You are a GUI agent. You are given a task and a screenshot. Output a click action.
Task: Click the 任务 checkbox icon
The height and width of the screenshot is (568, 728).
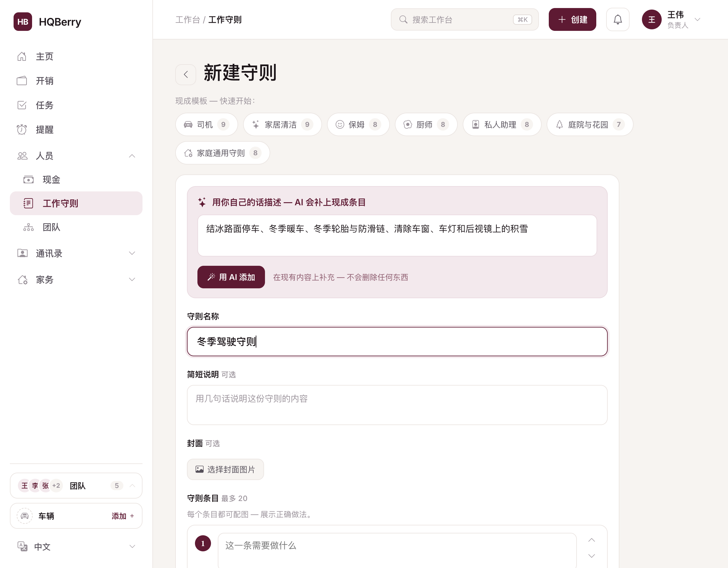(22, 105)
